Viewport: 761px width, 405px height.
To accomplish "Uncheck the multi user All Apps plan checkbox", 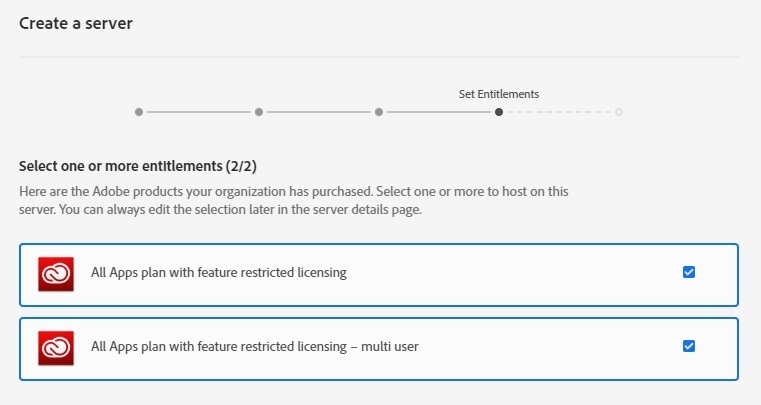I will tap(689, 346).
